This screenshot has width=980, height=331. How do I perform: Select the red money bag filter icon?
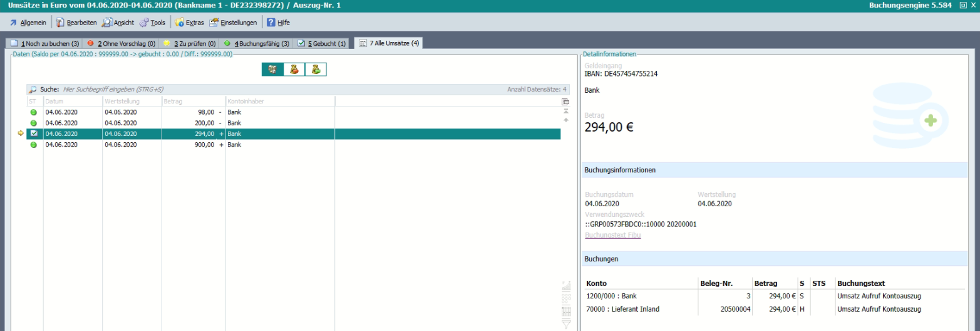pos(294,70)
